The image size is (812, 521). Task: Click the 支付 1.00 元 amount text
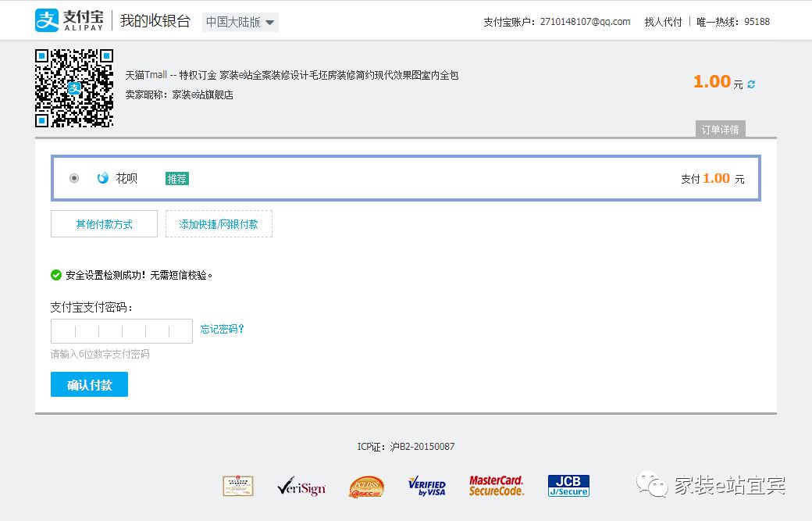coord(713,179)
